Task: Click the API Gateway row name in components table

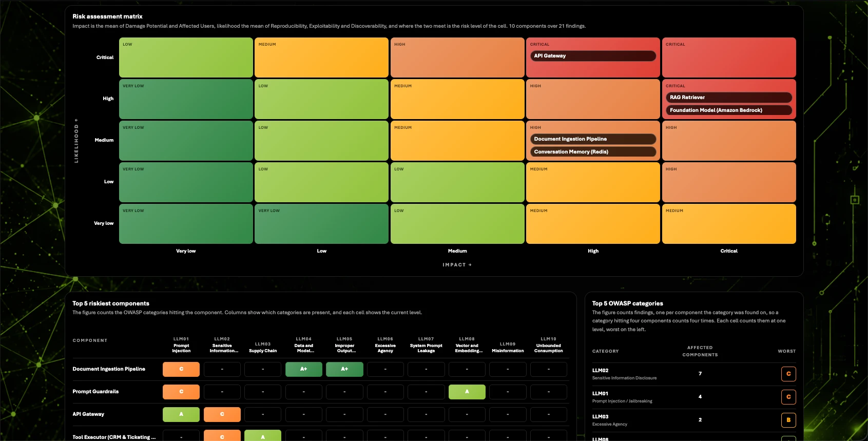Action: 88,414
